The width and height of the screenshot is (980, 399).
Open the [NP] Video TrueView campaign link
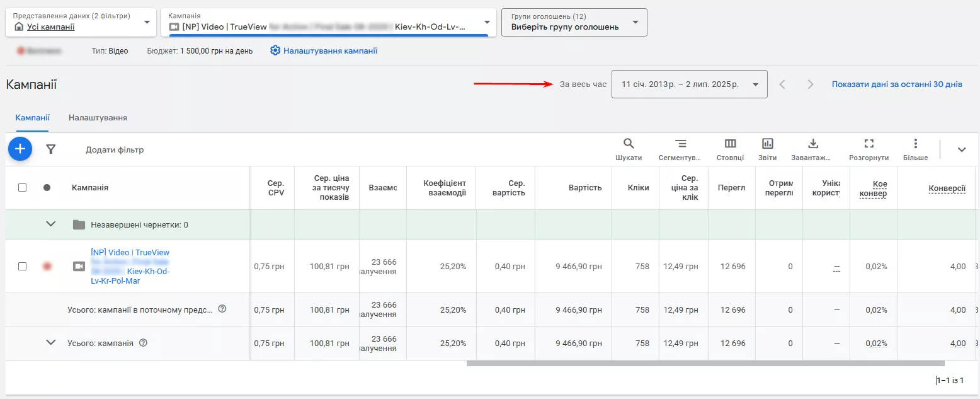[x=130, y=267]
